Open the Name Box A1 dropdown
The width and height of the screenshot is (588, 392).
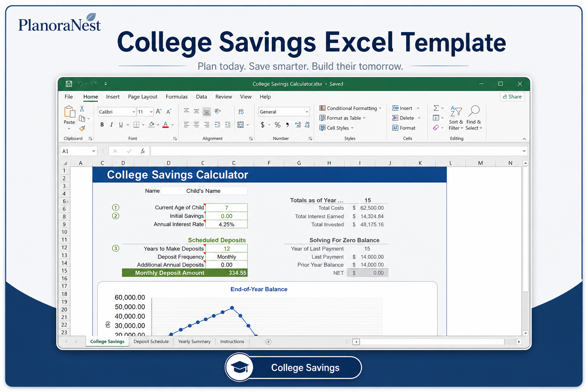pos(93,151)
